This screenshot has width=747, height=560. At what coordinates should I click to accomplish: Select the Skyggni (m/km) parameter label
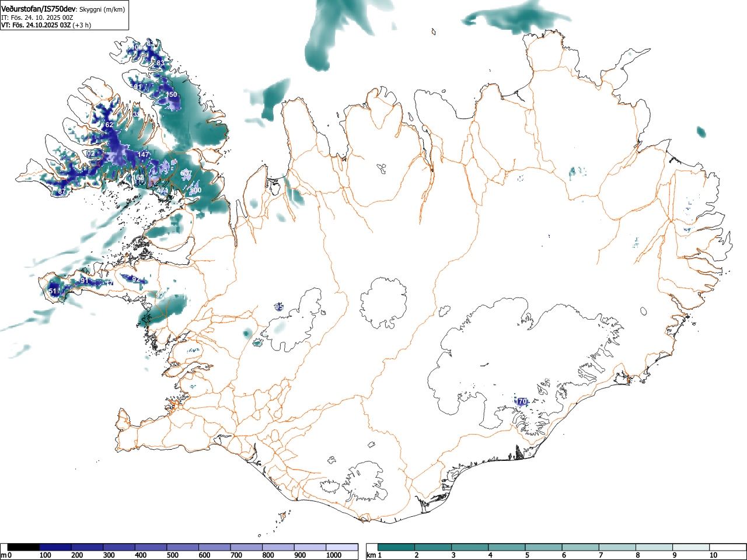coord(102,9)
